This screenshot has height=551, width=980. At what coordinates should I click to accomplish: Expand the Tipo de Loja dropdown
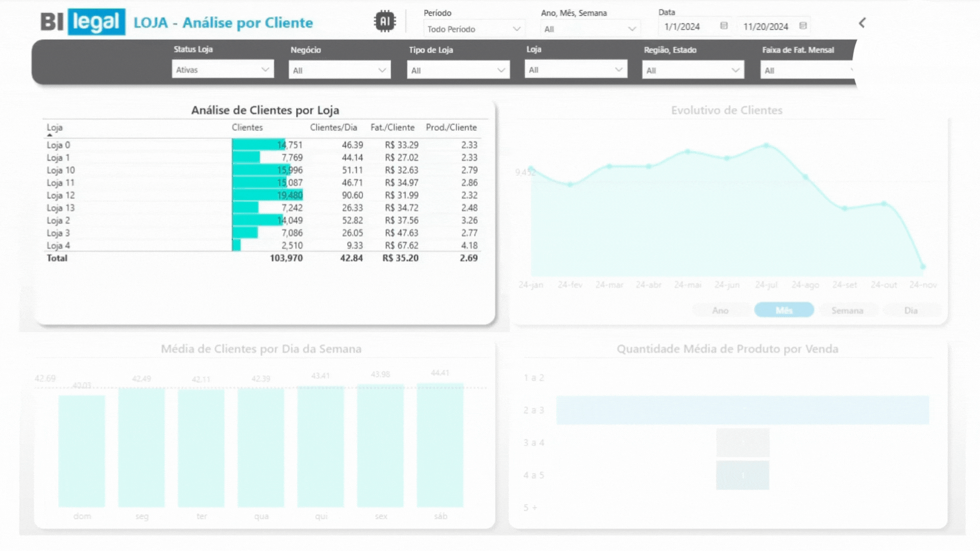click(458, 70)
